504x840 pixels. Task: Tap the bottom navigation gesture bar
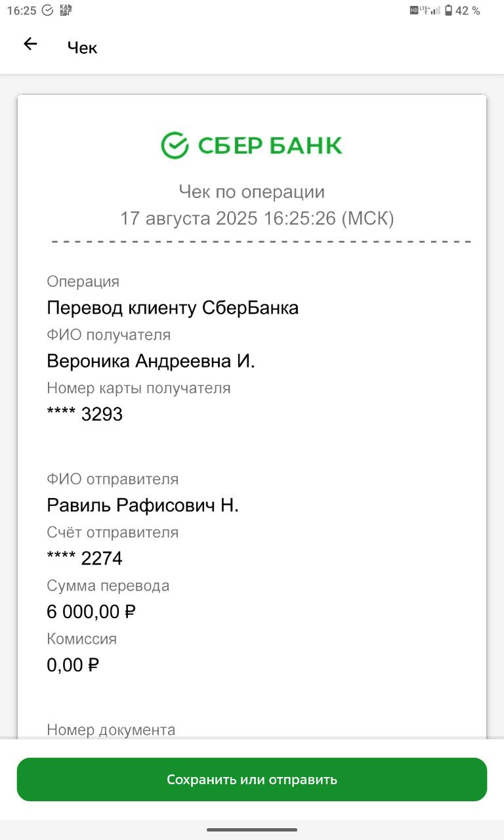[252, 830]
